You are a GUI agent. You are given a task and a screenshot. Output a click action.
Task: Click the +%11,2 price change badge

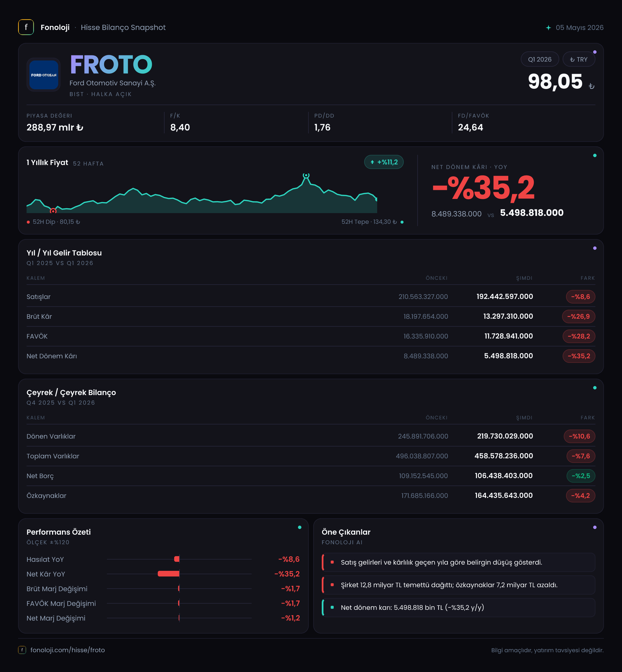coord(384,162)
